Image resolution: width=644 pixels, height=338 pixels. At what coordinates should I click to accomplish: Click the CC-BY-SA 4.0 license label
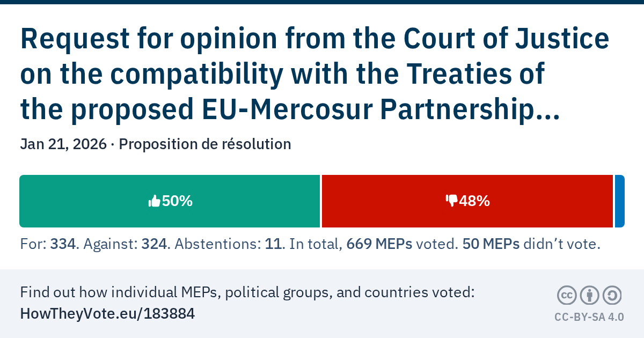pos(589,317)
